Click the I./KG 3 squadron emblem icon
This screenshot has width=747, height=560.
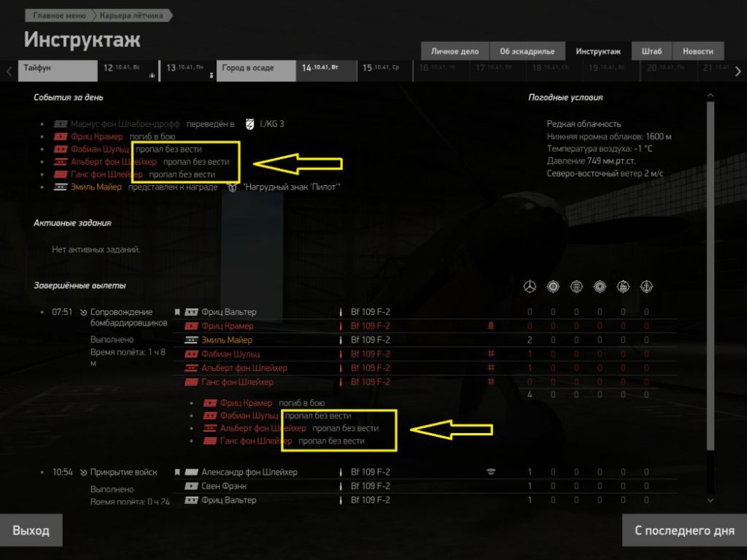(249, 124)
